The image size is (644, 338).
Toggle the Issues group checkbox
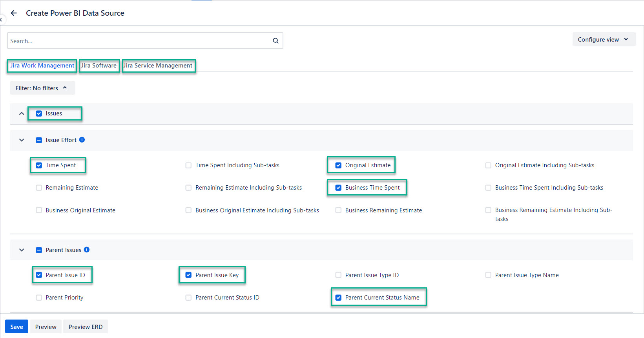39,113
